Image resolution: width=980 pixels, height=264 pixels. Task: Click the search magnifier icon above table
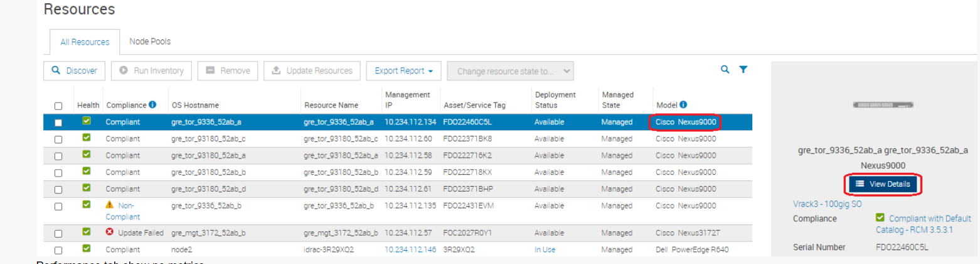click(725, 70)
